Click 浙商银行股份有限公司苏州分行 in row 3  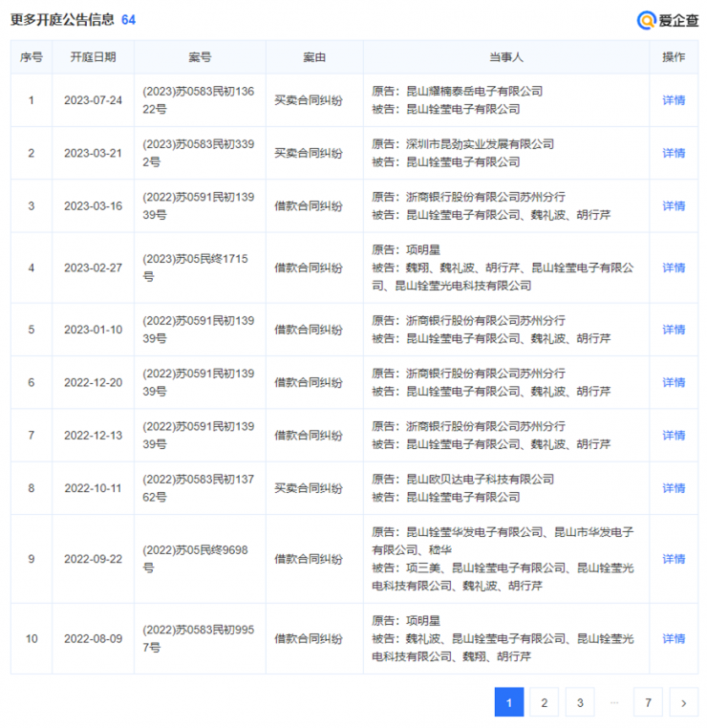(x=485, y=198)
